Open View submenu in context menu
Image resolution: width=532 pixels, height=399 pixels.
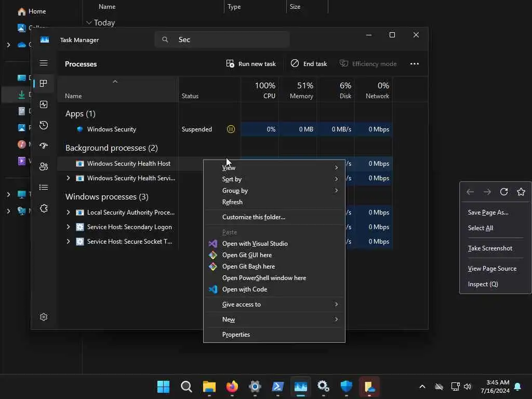point(274,168)
